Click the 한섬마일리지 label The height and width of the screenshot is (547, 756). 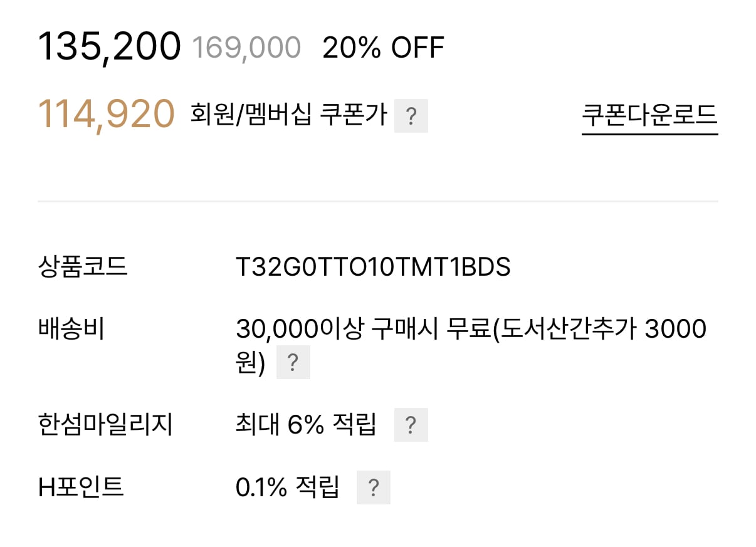point(105,425)
